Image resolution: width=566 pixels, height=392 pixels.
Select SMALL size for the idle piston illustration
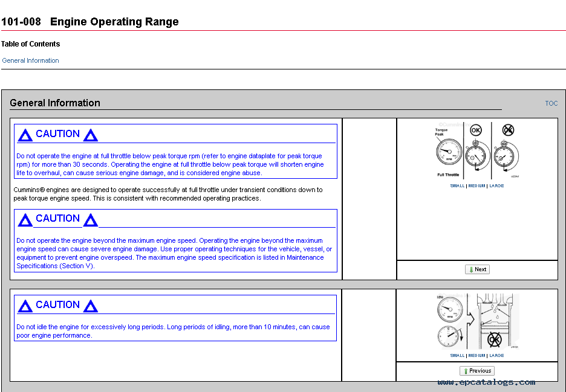click(x=457, y=355)
